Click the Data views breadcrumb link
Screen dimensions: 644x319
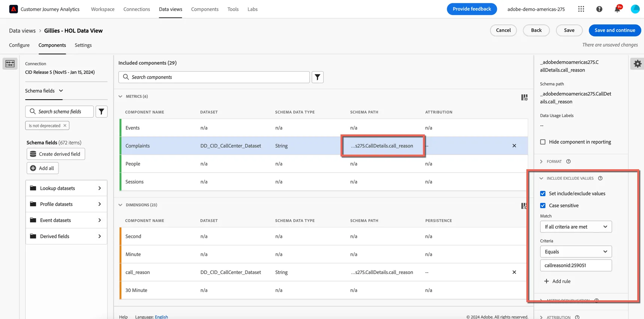point(22,31)
